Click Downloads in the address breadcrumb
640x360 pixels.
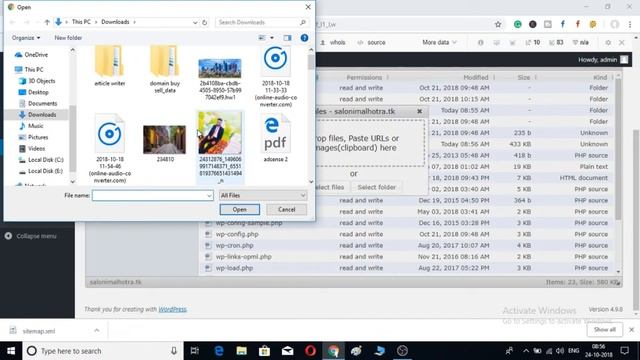pos(115,22)
